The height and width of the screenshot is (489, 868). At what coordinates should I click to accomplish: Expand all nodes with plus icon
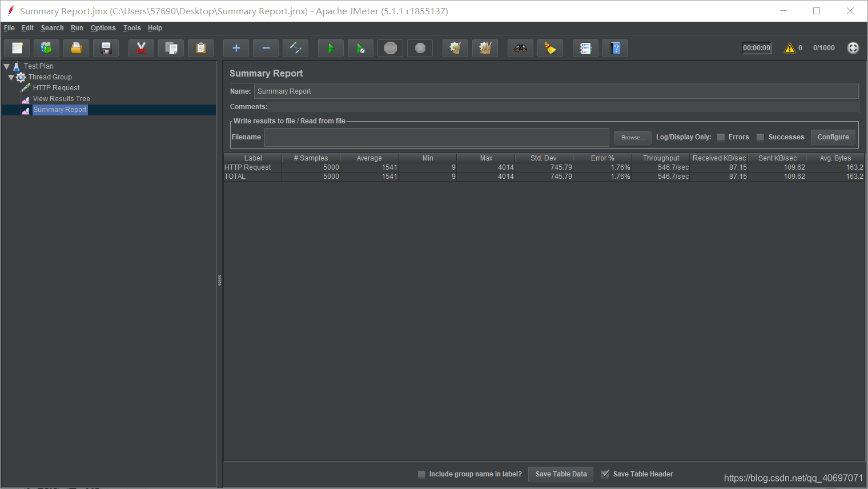[x=236, y=48]
